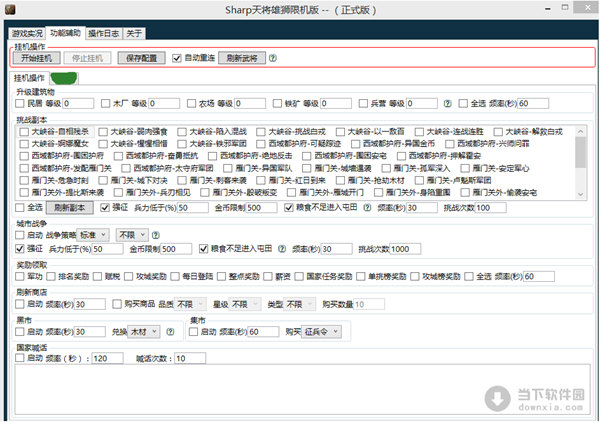
Task: Click the 城市战争 挑战次数 field showing 1000
Action: 405,249
